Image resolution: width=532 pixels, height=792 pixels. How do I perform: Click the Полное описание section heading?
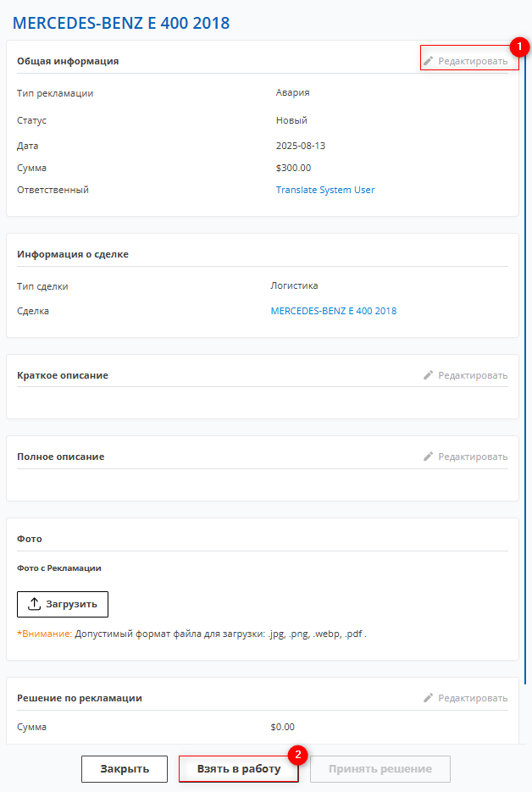(x=61, y=457)
